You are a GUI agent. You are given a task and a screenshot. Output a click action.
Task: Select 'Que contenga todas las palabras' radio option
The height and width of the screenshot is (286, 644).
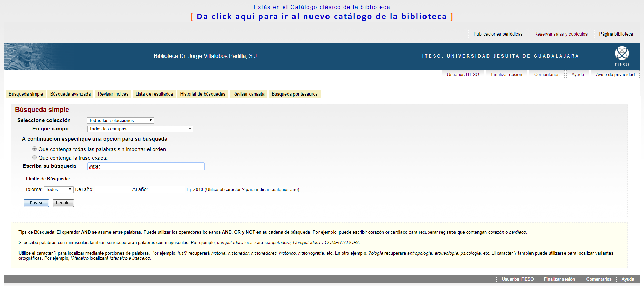[34, 149]
